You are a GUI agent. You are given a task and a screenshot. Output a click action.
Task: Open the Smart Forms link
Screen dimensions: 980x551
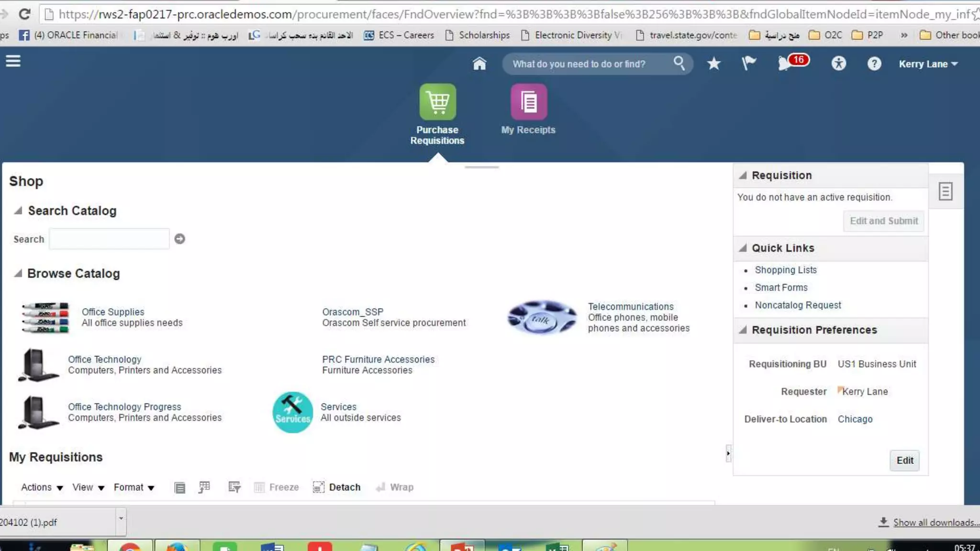(781, 287)
